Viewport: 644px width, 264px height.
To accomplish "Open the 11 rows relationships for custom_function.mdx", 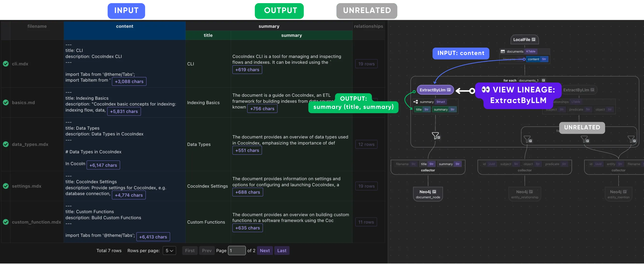I will click(x=366, y=222).
